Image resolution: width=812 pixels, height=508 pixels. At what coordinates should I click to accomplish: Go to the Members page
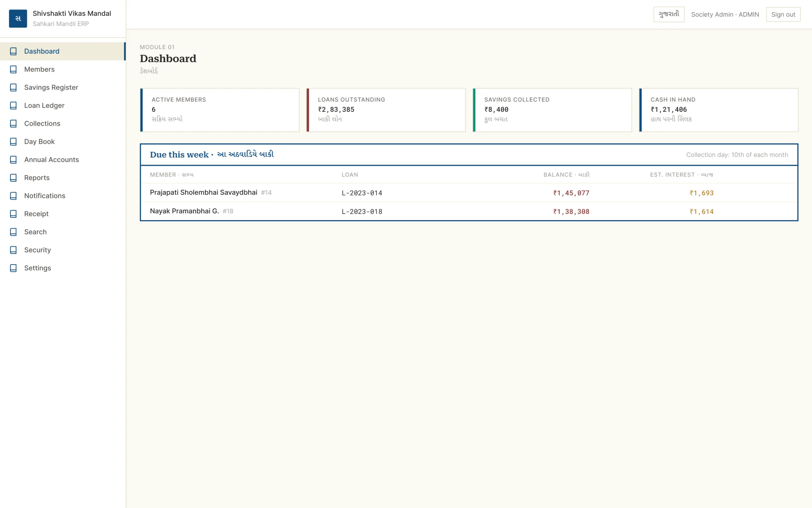pos(63,69)
